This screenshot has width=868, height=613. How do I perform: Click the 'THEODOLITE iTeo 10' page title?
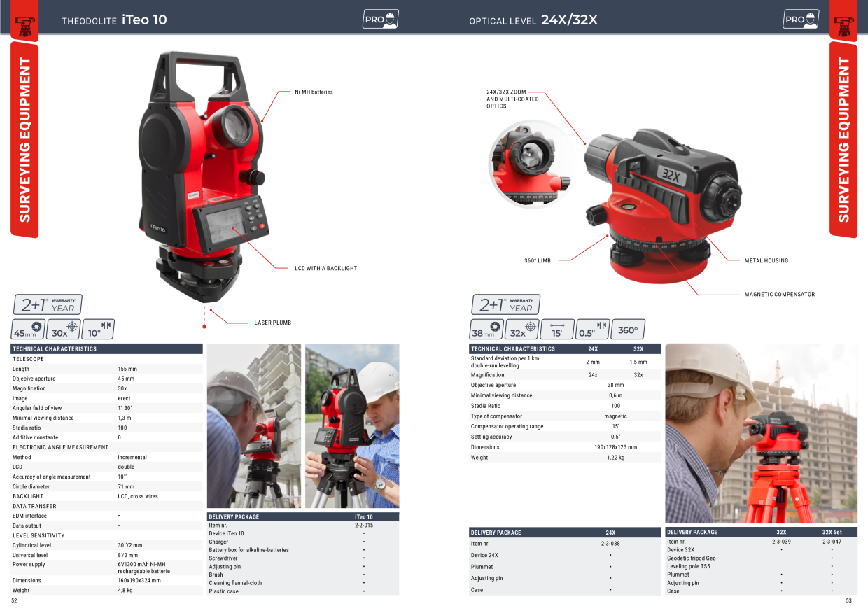click(x=114, y=20)
